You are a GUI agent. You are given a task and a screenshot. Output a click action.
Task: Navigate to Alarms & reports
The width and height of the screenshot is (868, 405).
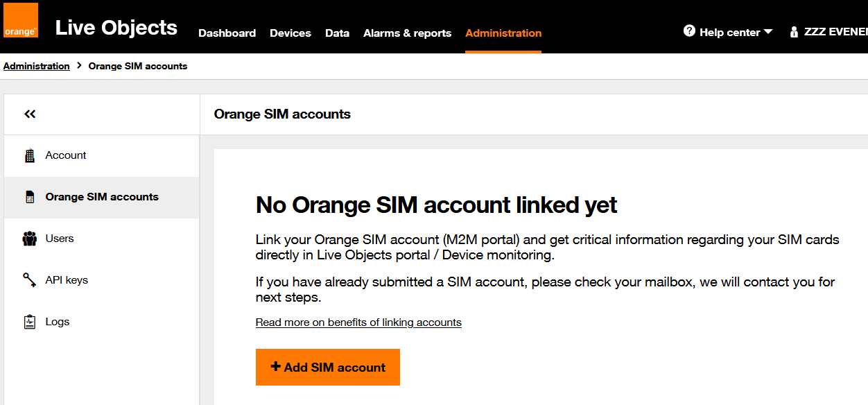click(x=407, y=33)
